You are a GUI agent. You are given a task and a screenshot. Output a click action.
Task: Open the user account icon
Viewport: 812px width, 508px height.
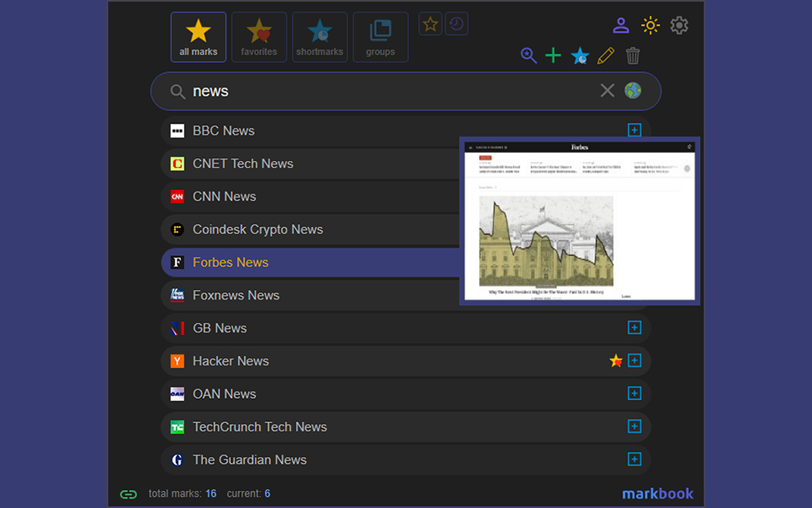click(620, 25)
